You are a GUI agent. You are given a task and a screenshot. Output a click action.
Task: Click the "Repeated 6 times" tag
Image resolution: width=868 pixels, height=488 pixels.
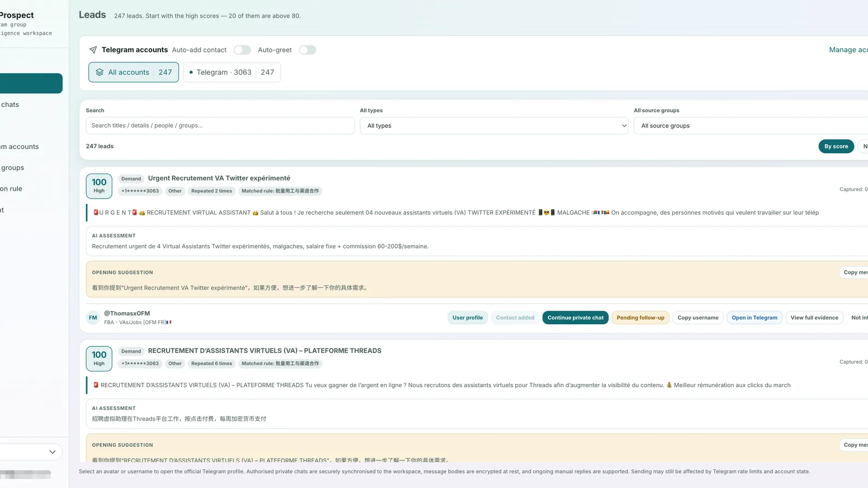(212, 363)
